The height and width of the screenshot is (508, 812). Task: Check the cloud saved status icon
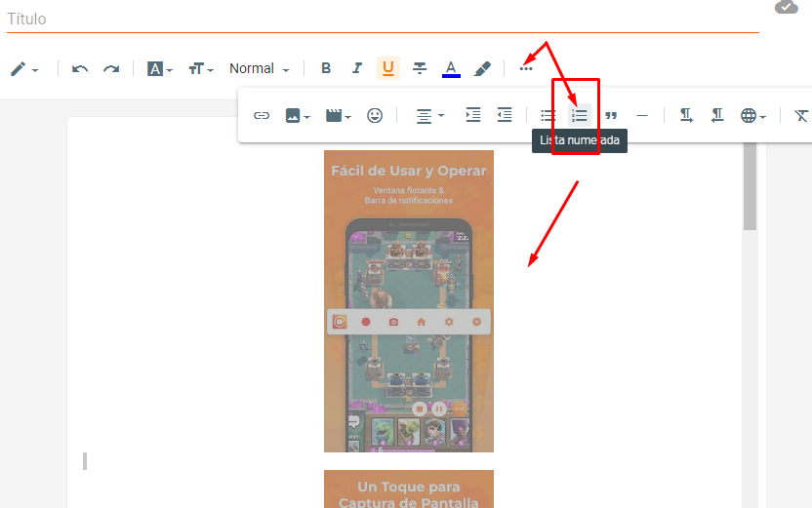coord(786,7)
